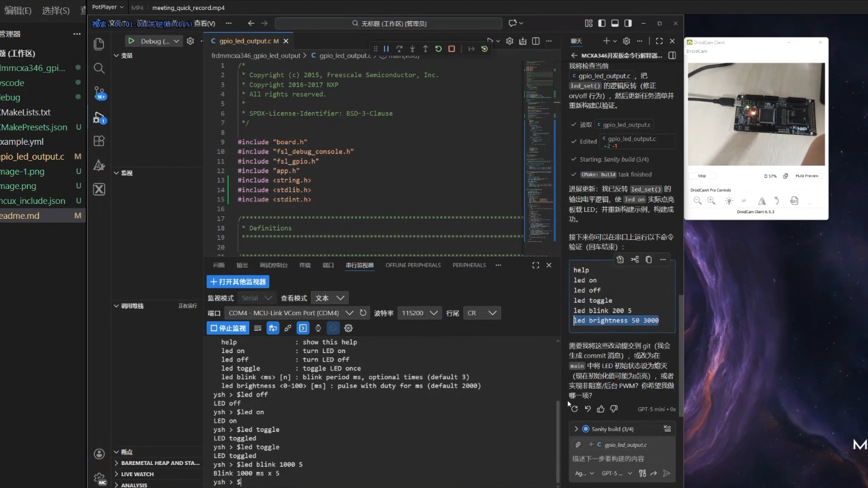This screenshot has width=868, height=488.
Task: Open the Search view in the activity bar
Action: tap(99, 68)
